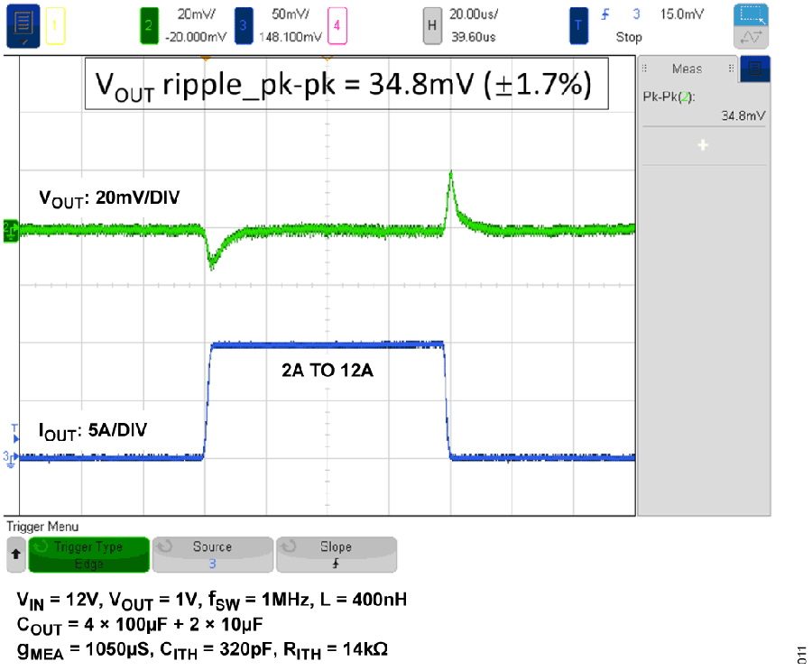Screen dimensions: 812x670
Task: Click the blue sidebar list icon beside Meas
Action: pos(760,69)
